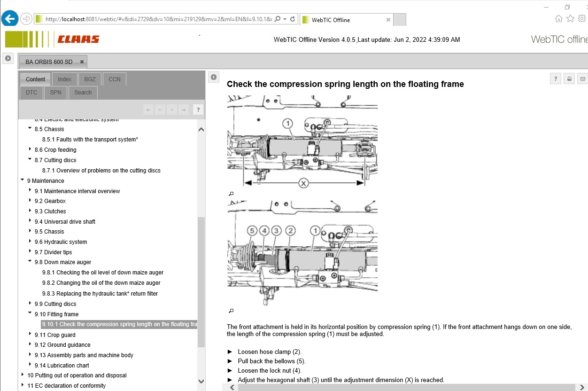
Task: Select 11 EC declaration of conformity
Action: (x=66, y=386)
